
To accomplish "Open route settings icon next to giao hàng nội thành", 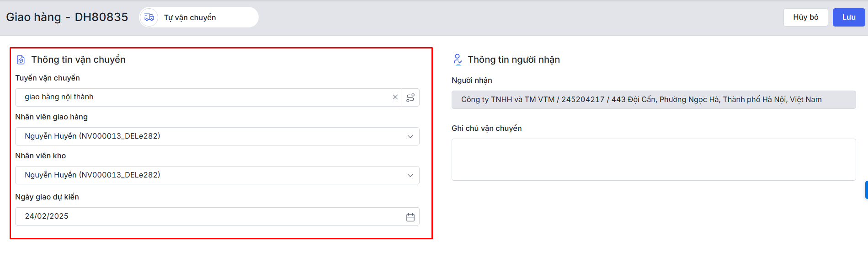I will (x=410, y=97).
